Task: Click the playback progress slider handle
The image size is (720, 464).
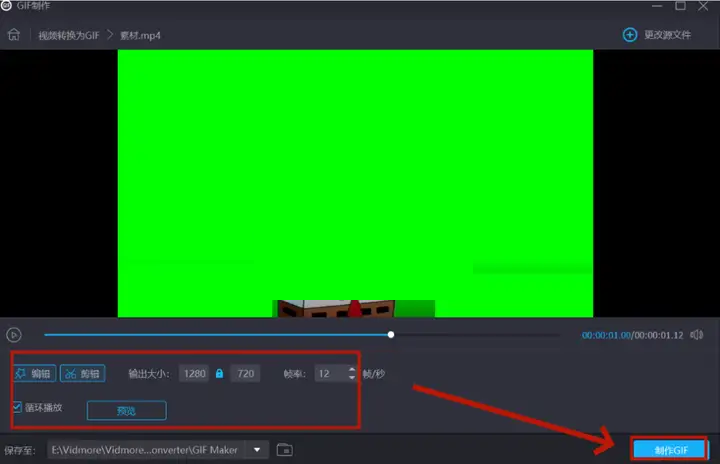Action: click(x=391, y=335)
